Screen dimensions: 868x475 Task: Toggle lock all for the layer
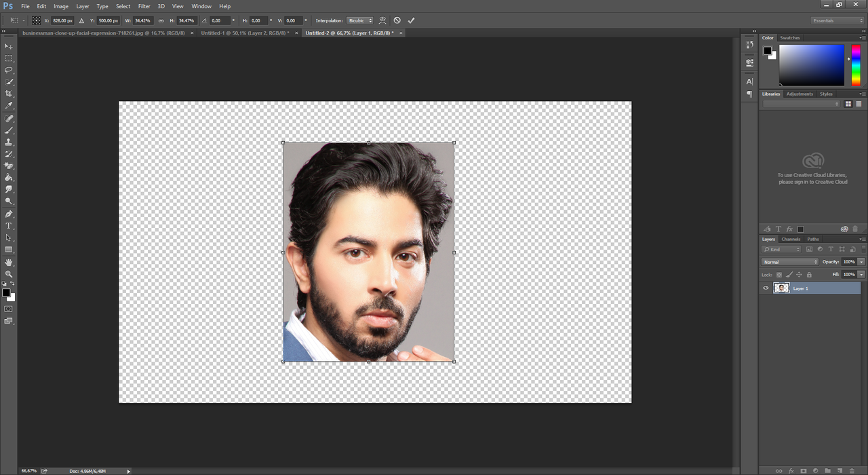coord(809,275)
